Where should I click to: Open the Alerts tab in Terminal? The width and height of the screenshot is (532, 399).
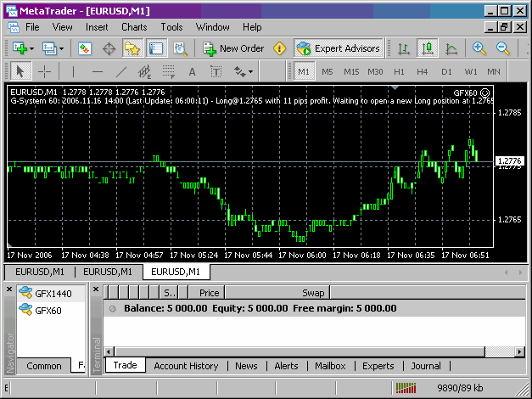tap(286, 366)
